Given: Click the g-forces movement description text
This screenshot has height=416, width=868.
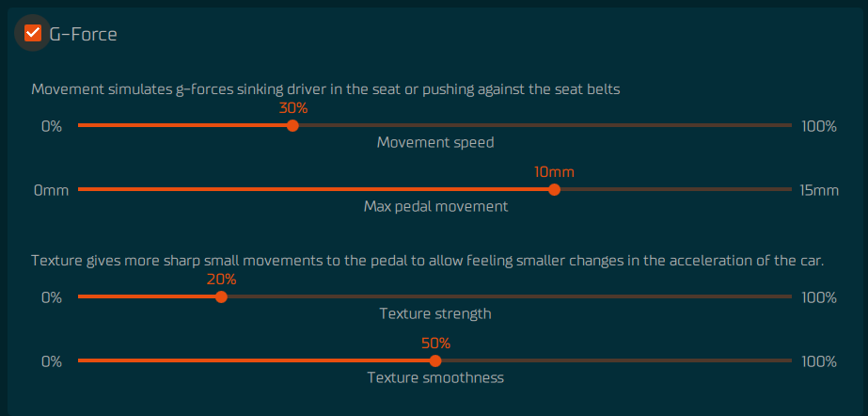Looking at the screenshot, I should tap(325, 89).
